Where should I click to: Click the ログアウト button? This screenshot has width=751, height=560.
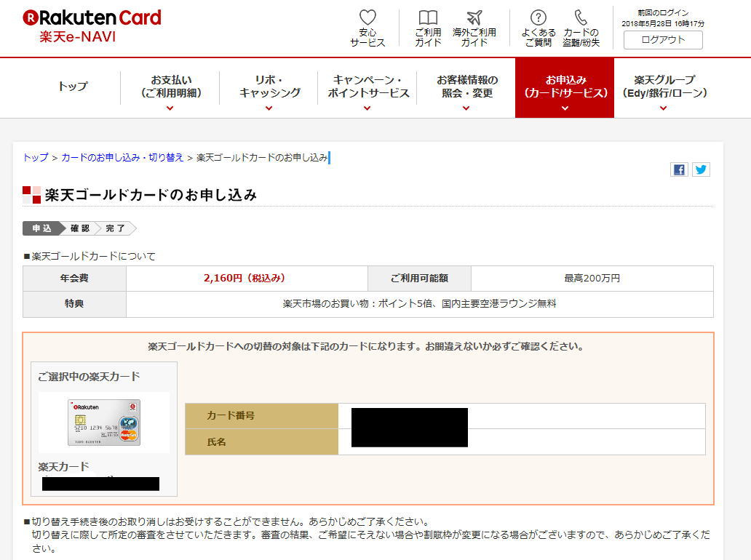(663, 40)
